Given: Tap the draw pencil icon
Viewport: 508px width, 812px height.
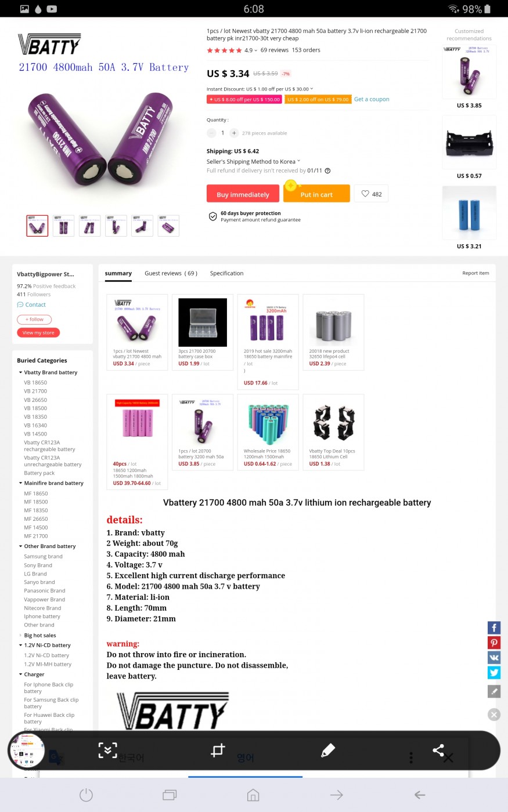Looking at the screenshot, I should pyautogui.click(x=328, y=750).
